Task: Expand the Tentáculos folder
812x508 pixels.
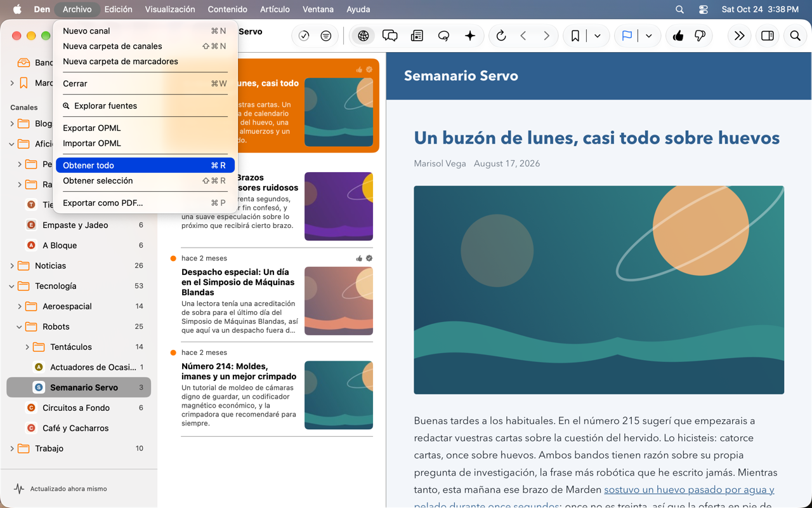Action: 27,347
